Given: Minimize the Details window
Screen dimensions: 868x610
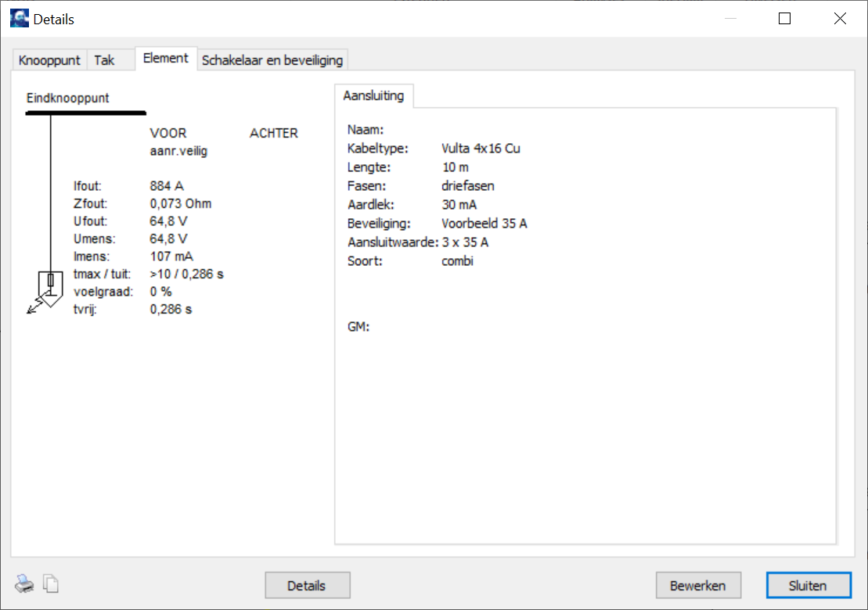Looking at the screenshot, I should pos(729,19).
